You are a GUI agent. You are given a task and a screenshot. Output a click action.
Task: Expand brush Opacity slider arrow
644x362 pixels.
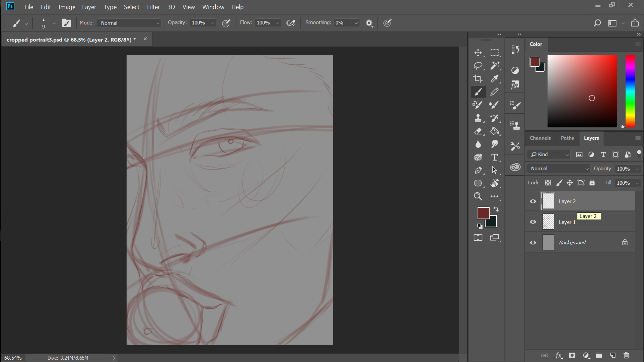(212, 23)
